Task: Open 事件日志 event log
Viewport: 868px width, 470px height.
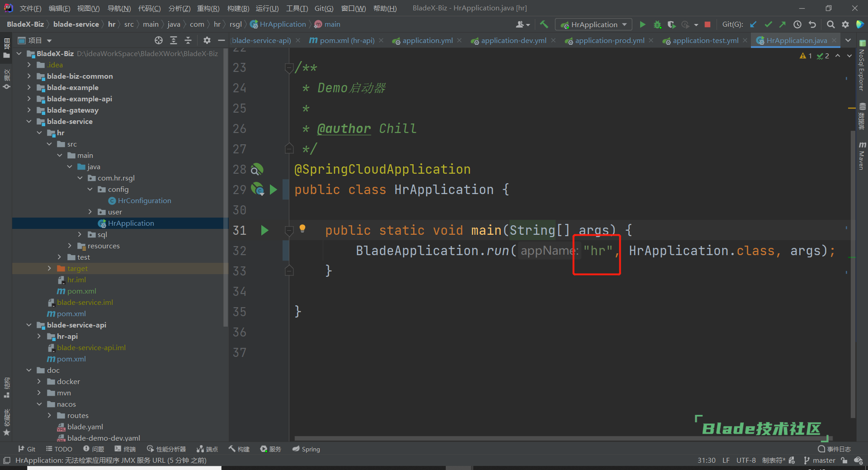Action: (834, 449)
